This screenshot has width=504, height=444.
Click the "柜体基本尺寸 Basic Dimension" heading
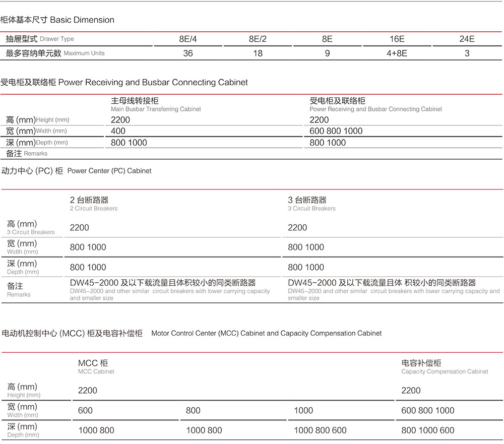pos(57,20)
